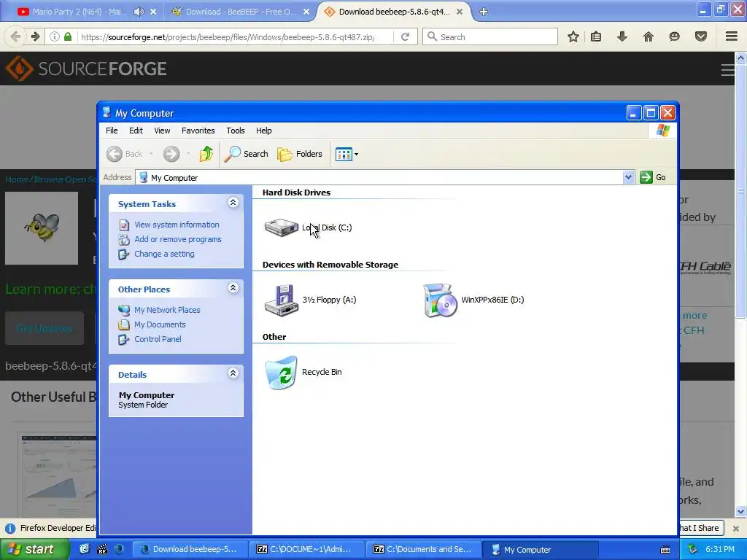The height and width of the screenshot is (560, 747).
Task: Click the browser page vertical scrollbar
Action: tap(741, 190)
